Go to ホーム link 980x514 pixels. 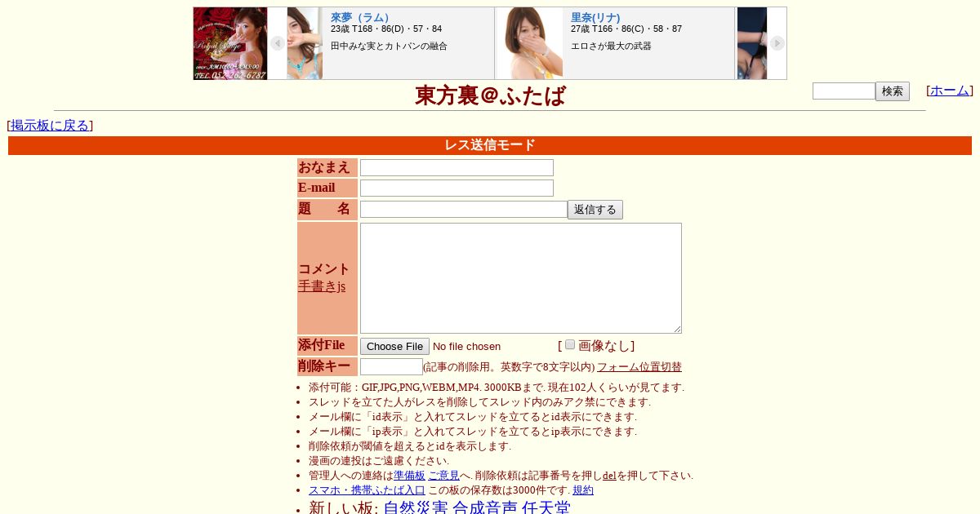point(950,91)
